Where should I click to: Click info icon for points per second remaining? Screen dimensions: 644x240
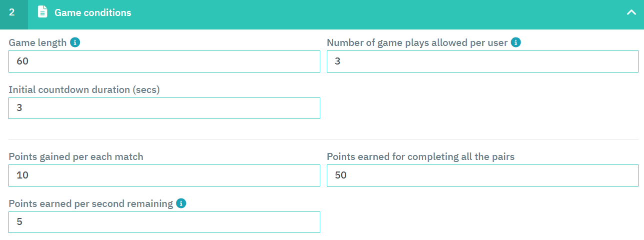pyautogui.click(x=181, y=203)
